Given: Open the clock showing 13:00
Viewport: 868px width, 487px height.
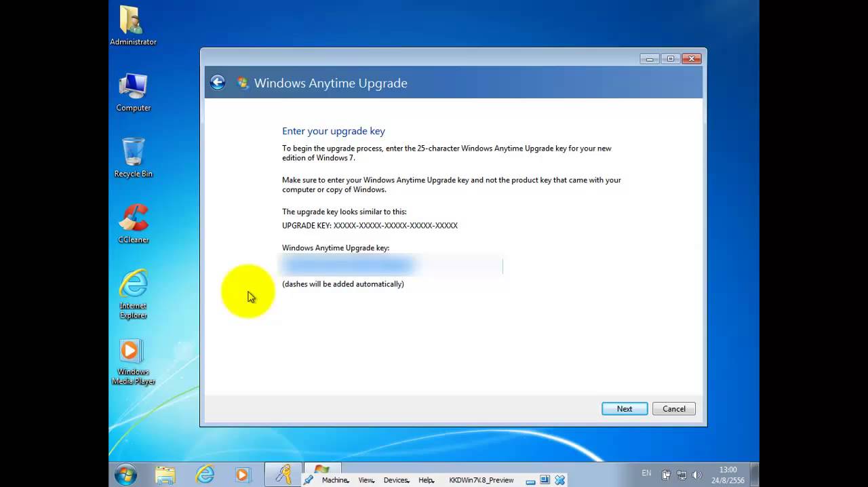Looking at the screenshot, I should point(728,475).
